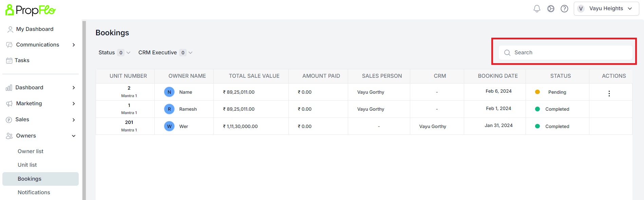The image size is (644, 200).
Task: Click the W avatar for Wer
Action: coord(169,126)
